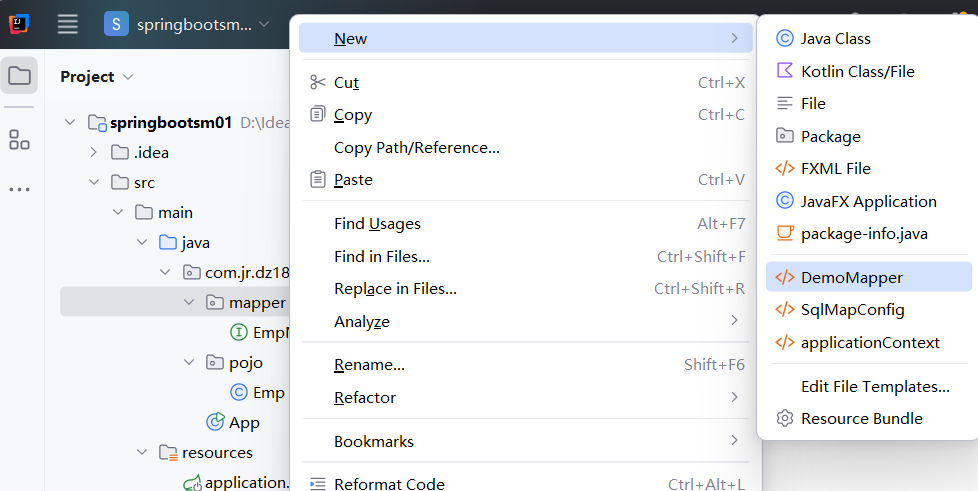This screenshot has width=978, height=491.
Task: Toggle the Project tool window folder icon
Action: pos(19,75)
